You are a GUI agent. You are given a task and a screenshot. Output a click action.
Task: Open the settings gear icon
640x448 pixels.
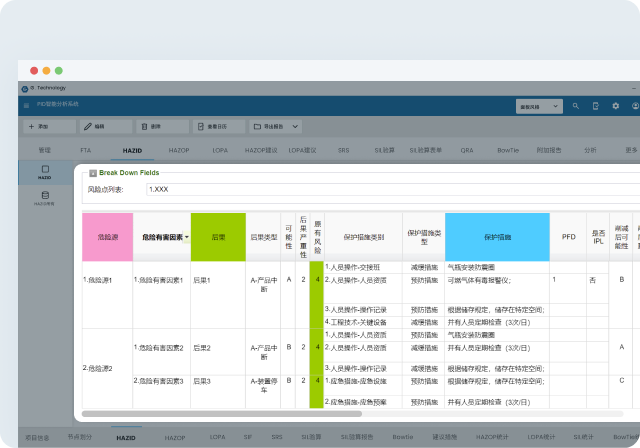(615, 105)
